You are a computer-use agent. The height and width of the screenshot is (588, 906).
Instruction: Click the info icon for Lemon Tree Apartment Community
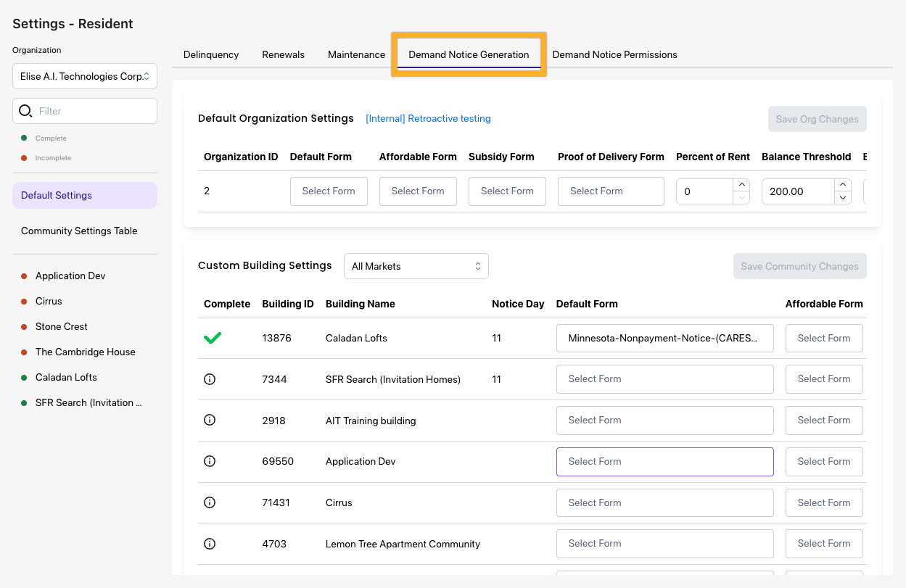click(x=210, y=544)
